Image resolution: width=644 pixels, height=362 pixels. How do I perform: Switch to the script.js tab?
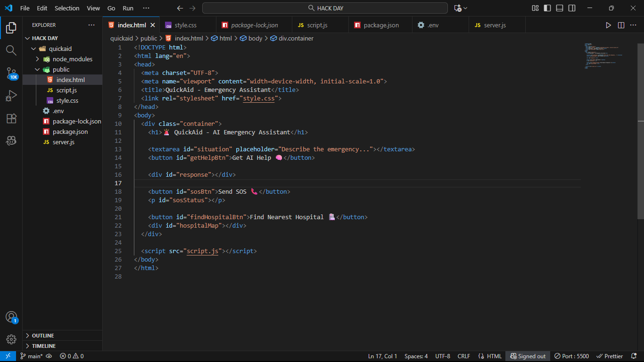(x=320, y=25)
